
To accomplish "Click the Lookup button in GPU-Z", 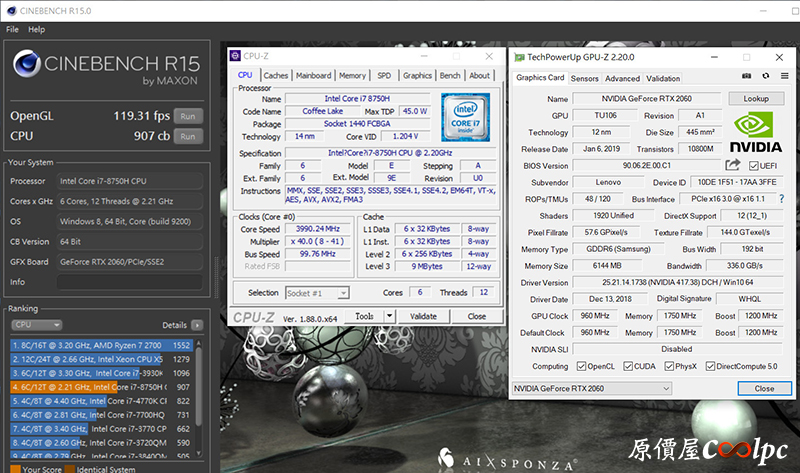I will coord(756,98).
